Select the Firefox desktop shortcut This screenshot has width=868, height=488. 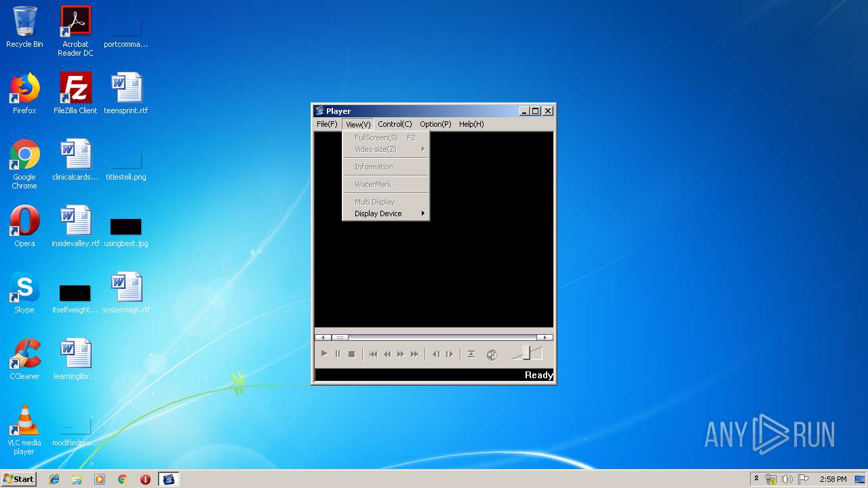tap(24, 94)
